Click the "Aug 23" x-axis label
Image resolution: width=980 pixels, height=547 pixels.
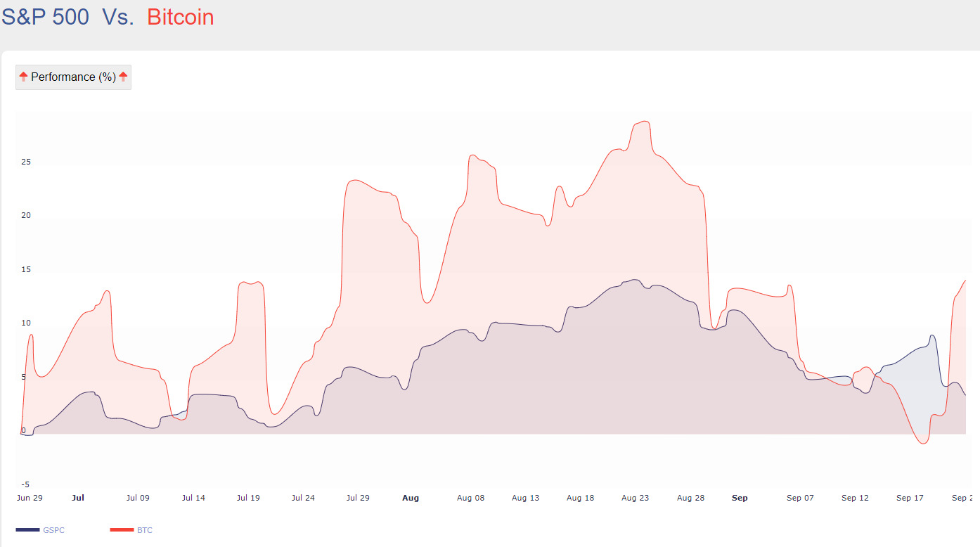pyautogui.click(x=635, y=498)
